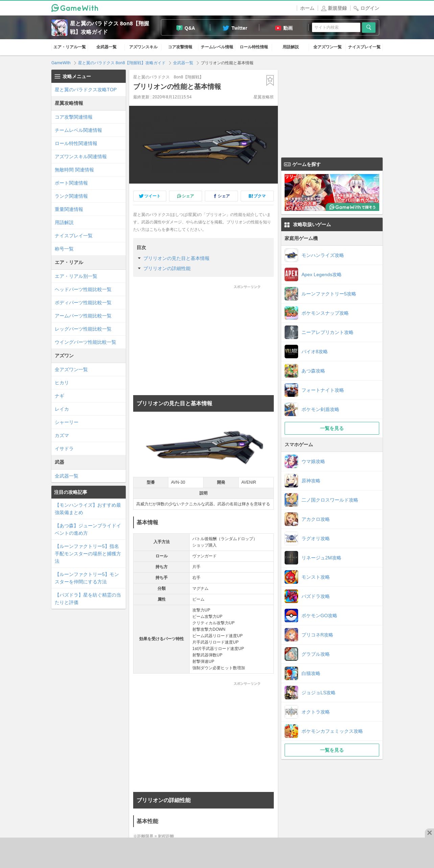434x868 pixels.
Task: Open the 動画 video link in header
Action: tap(284, 28)
